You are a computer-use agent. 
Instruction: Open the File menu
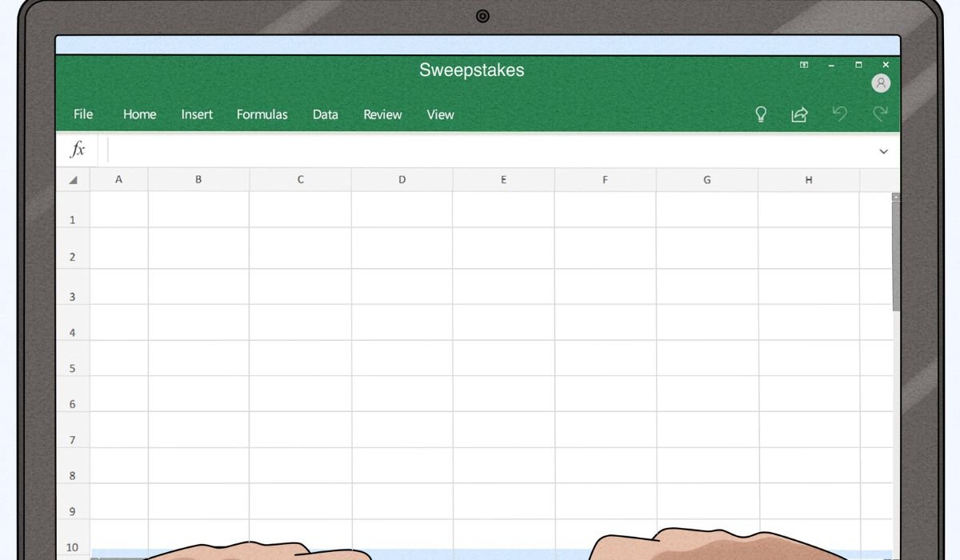click(83, 114)
